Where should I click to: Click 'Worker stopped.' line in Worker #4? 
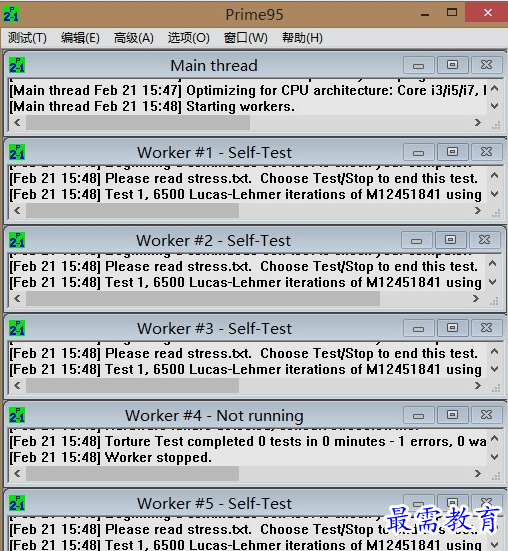(x=110, y=457)
